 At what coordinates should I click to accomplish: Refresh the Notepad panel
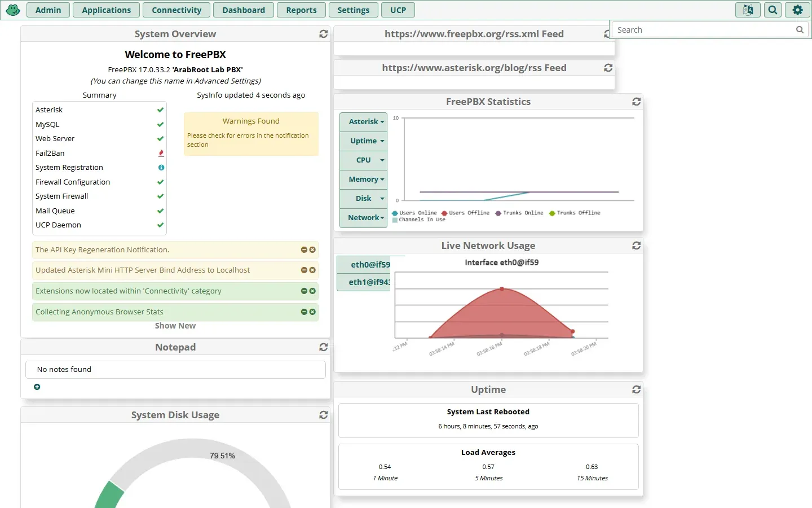pos(323,347)
